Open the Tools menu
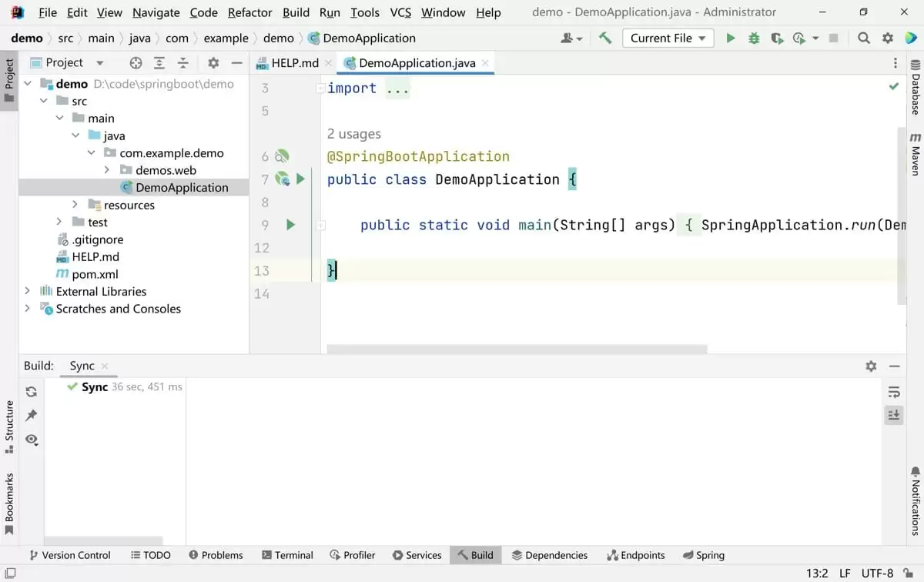This screenshot has width=924, height=582. (x=365, y=12)
